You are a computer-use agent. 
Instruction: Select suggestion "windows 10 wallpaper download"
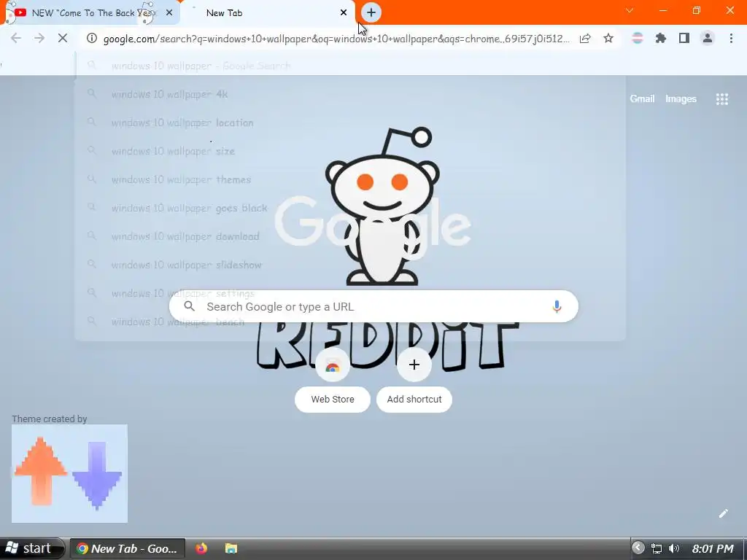(349, 236)
